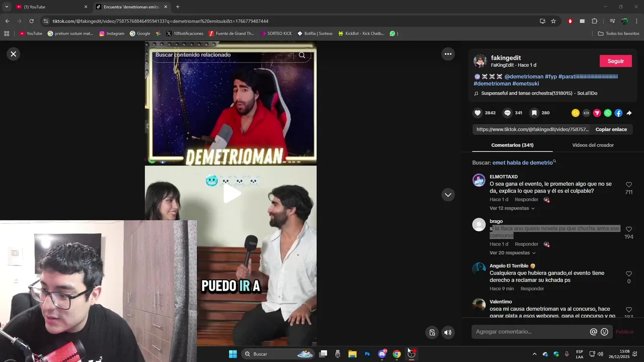Open tab search dropdown arrow in Chrome
Screen dimensions: 644x362
click(x=6, y=7)
